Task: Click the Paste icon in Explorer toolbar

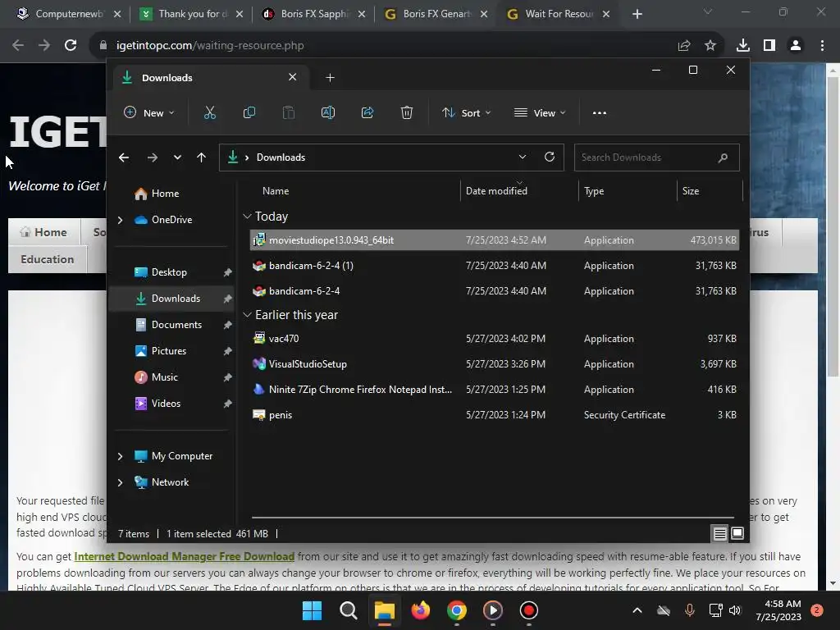Action: click(x=289, y=112)
